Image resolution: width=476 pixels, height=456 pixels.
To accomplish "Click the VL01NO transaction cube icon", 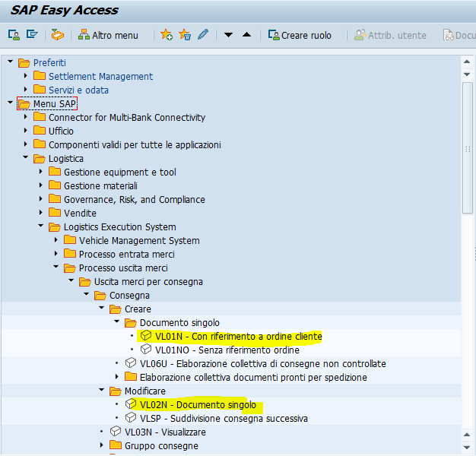I will coord(146,349).
